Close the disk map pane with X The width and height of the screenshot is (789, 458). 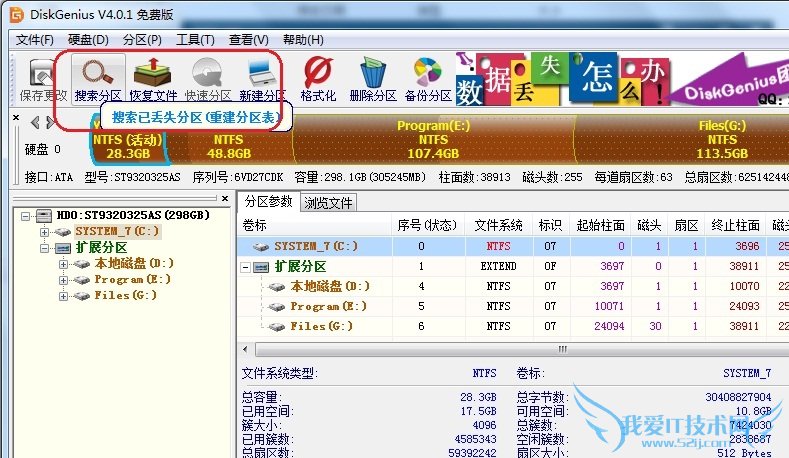click(16, 117)
